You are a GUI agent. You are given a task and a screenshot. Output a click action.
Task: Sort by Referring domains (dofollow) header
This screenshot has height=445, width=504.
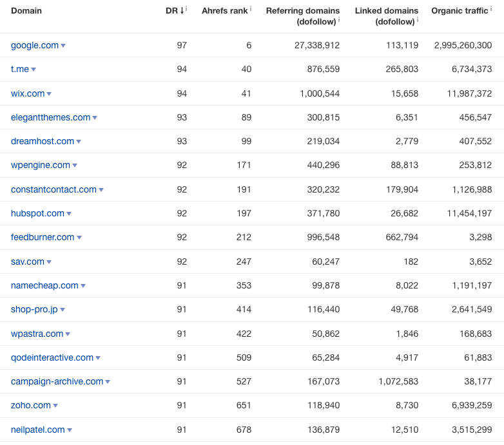coord(303,16)
